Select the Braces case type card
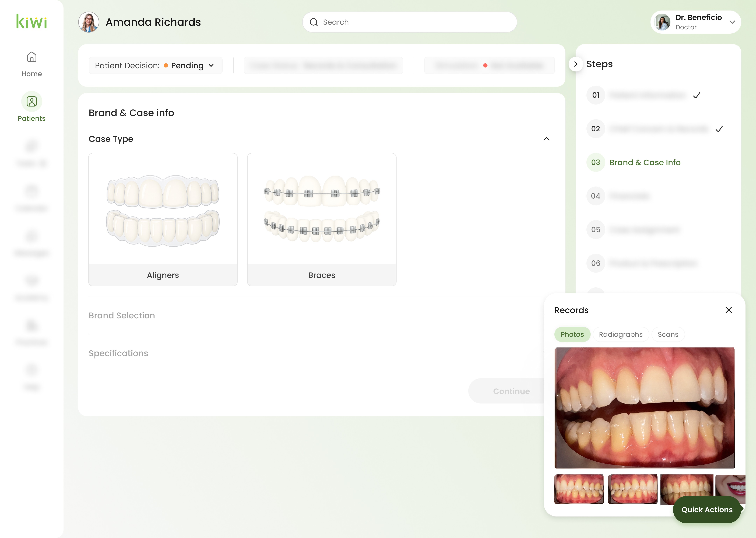This screenshot has height=538, width=756. [x=321, y=219]
